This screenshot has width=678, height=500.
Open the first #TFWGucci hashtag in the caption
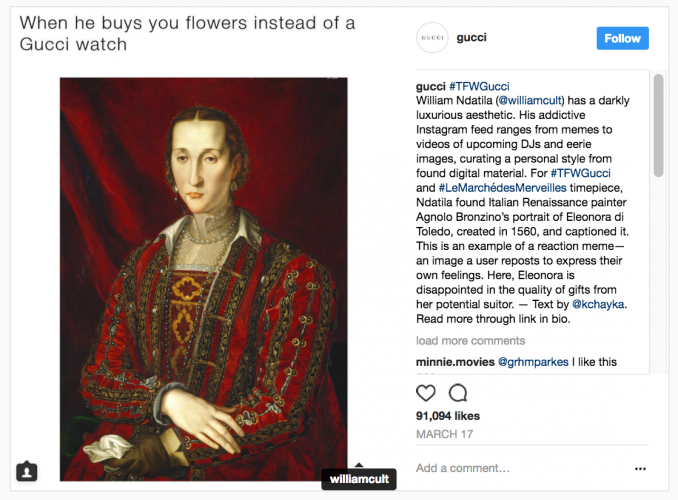click(x=479, y=86)
